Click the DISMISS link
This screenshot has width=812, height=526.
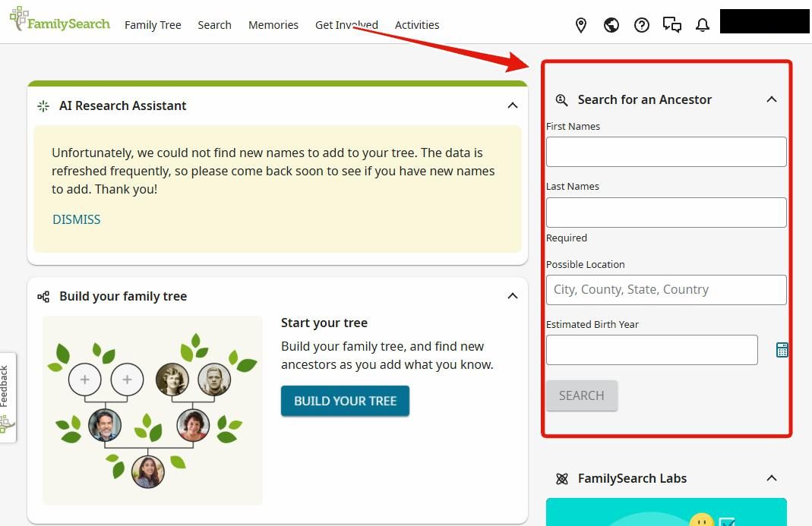point(77,219)
